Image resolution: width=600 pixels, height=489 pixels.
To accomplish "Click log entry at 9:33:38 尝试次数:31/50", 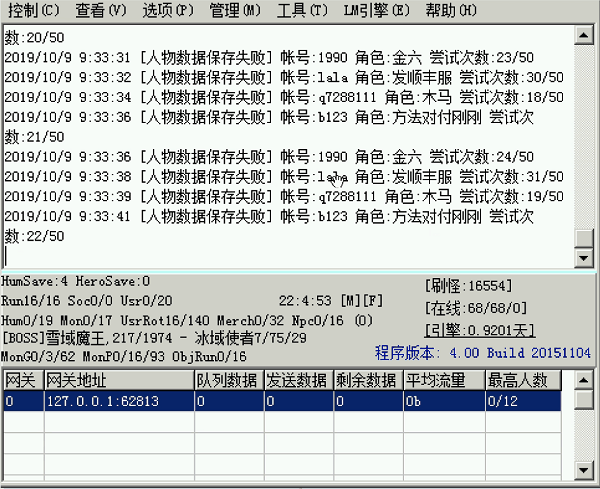I will [x=284, y=177].
